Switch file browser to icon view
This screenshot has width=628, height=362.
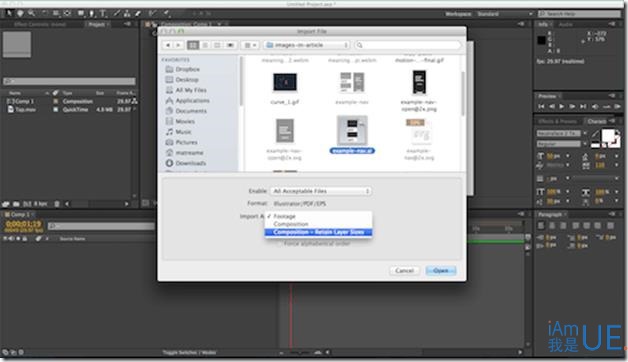(193, 45)
